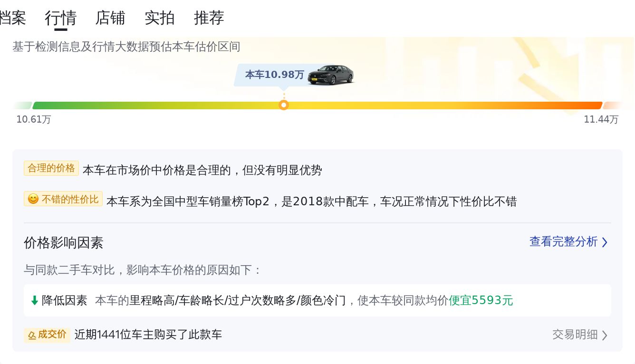The height and width of the screenshot is (364, 635).
Task: Click the 成交价 gavel icon
Action: (x=32, y=335)
